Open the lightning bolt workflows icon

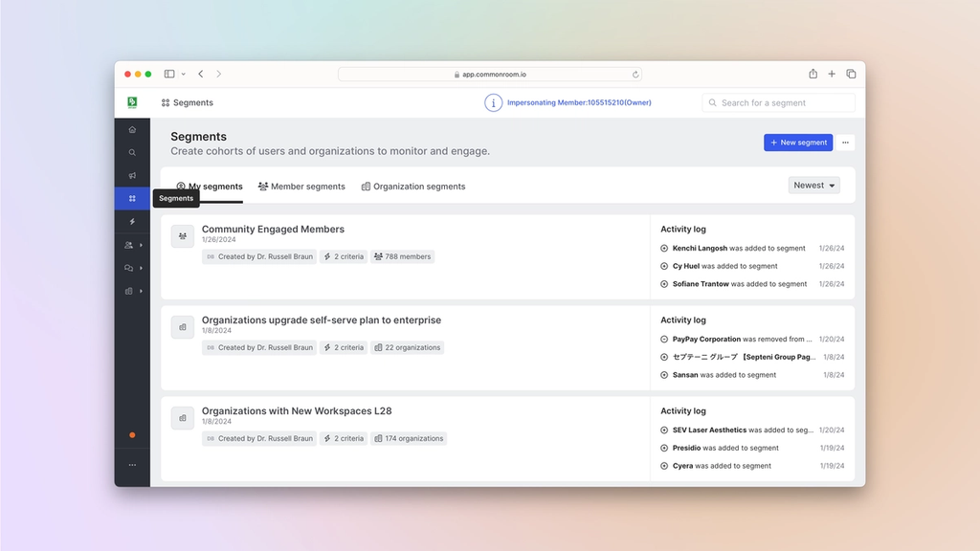pos(132,221)
